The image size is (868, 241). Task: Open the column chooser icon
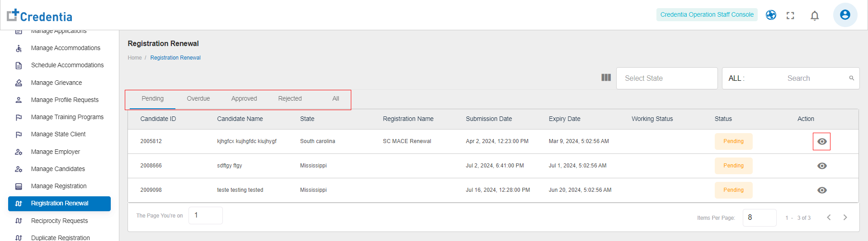[606, 78]
